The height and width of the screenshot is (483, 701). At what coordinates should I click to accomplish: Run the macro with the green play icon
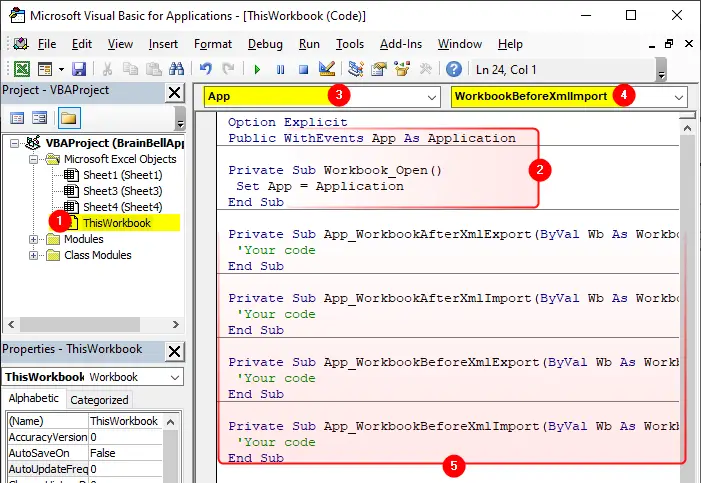[257, 69]
